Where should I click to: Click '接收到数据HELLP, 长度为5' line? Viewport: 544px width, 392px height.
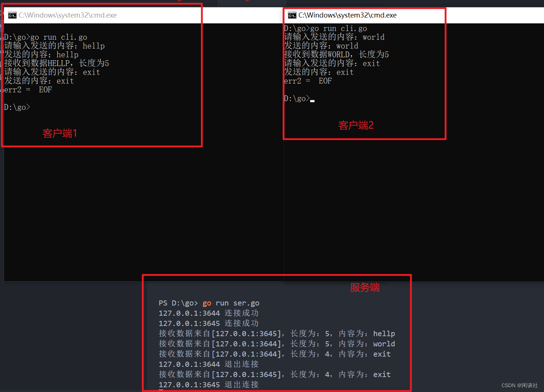click(57, 64)
